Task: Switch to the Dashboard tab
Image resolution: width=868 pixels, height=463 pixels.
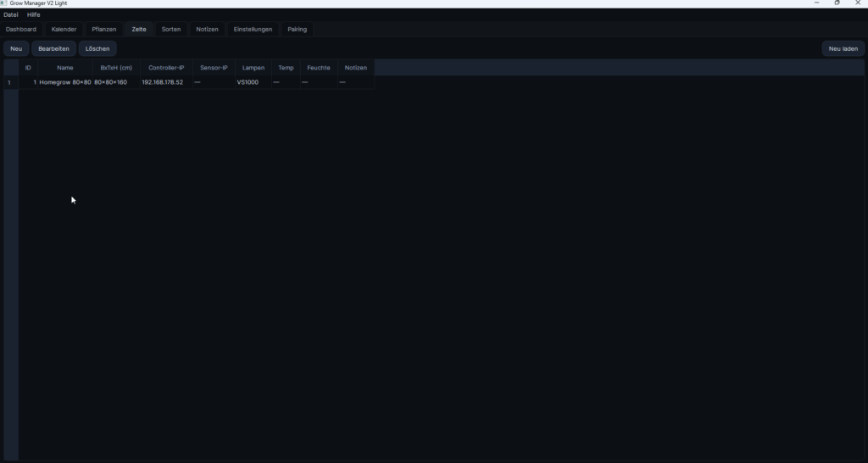Action: [21, 30]
